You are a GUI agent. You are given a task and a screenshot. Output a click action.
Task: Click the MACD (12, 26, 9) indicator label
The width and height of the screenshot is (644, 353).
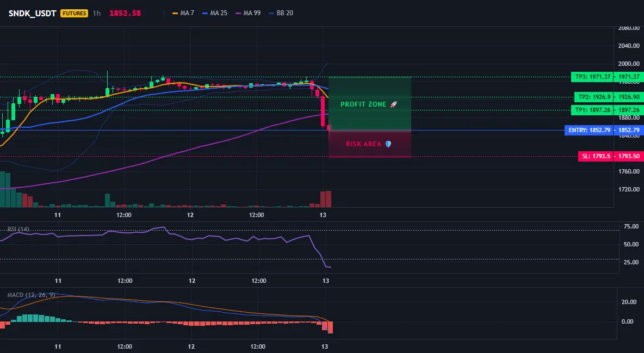tap(31, 295)
